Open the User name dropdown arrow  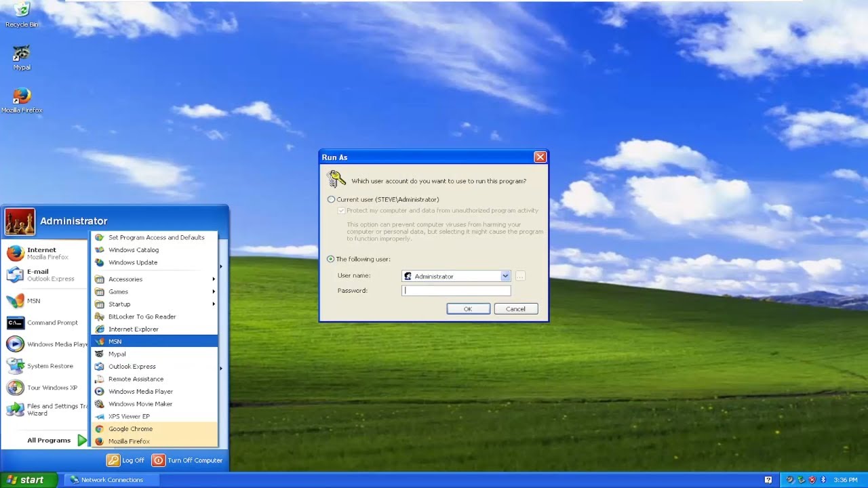tap(505, 277)
